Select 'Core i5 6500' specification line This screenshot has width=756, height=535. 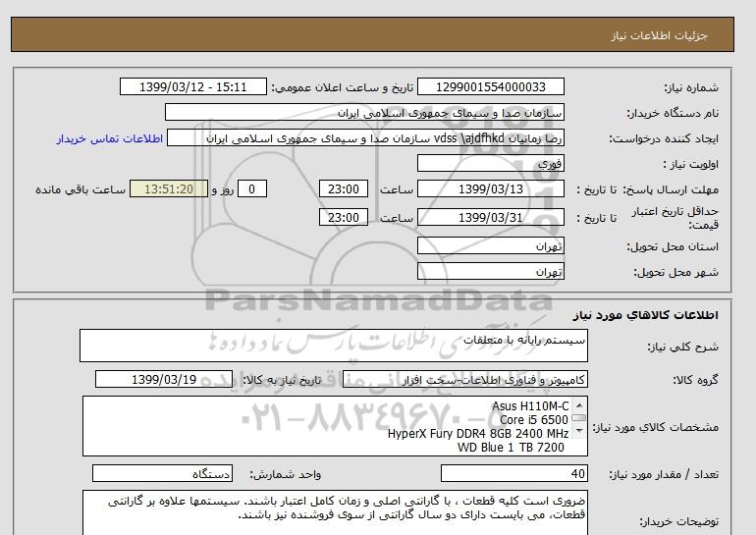[534, 420]
